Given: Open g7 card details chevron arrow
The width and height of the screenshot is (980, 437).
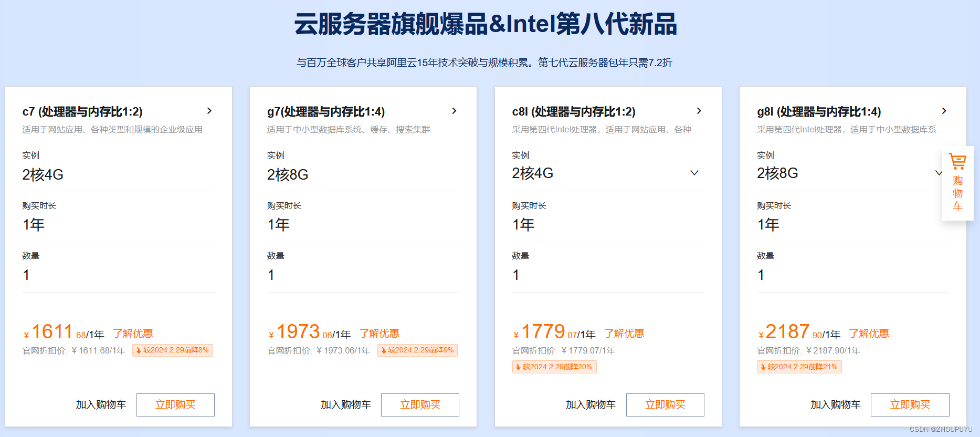Looking at the screenshot, I should [454, 111].
